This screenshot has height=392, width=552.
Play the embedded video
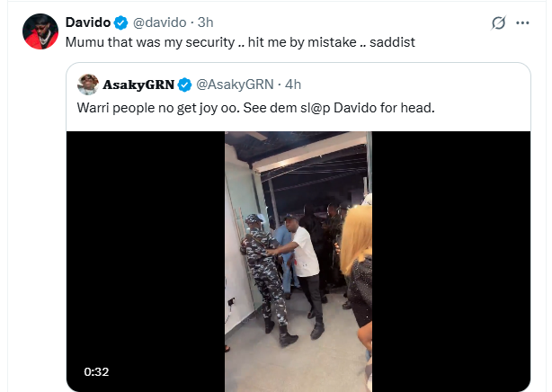[x=298, y=261]
